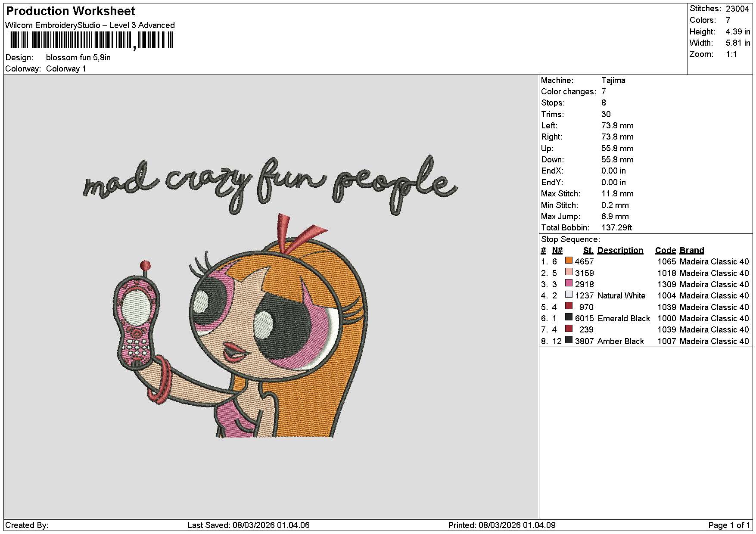Click the Total Bobbin value "137.29ft"
The width and height of the screenshot is (756, 534).
(617, 228)
